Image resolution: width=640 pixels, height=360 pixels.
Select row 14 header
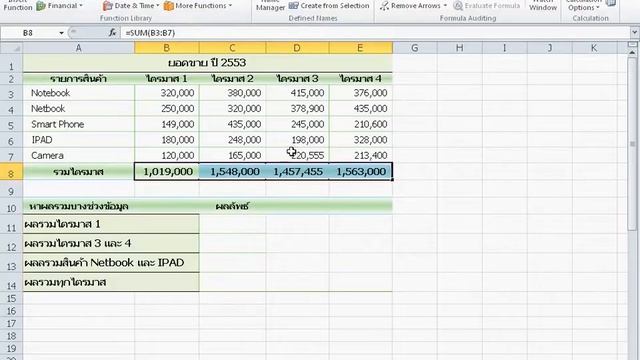pyautogui.click(x=11, y=282)
